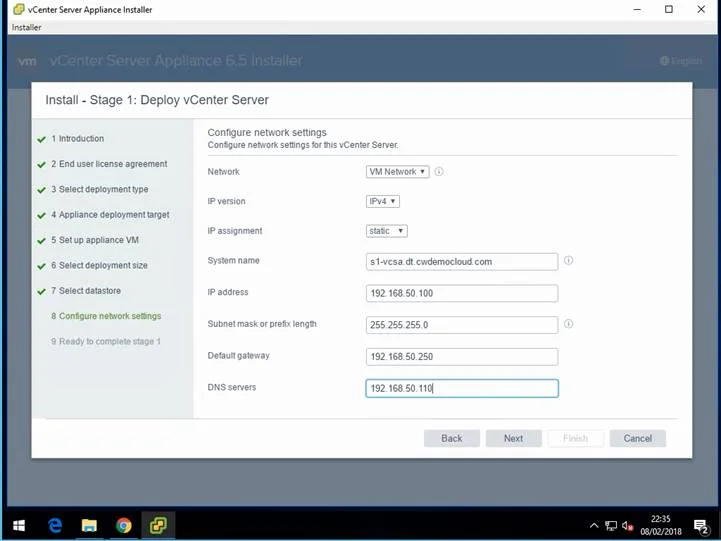Screen dimensions: 721x541
Task: Open the Windows Start menu
Action: 19,525
